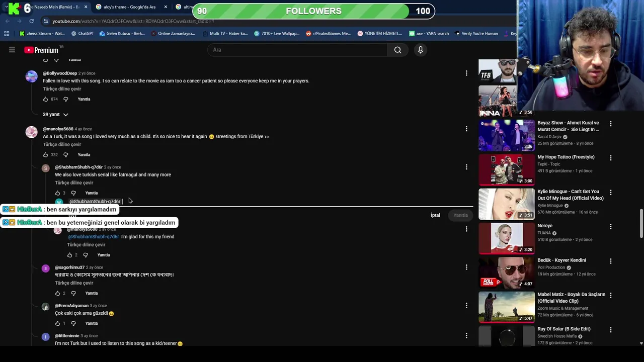Image resolution: width=644 pixels, height=362 pixels.
Task: Reload the page with browser refresh icon
Action: 31,21
